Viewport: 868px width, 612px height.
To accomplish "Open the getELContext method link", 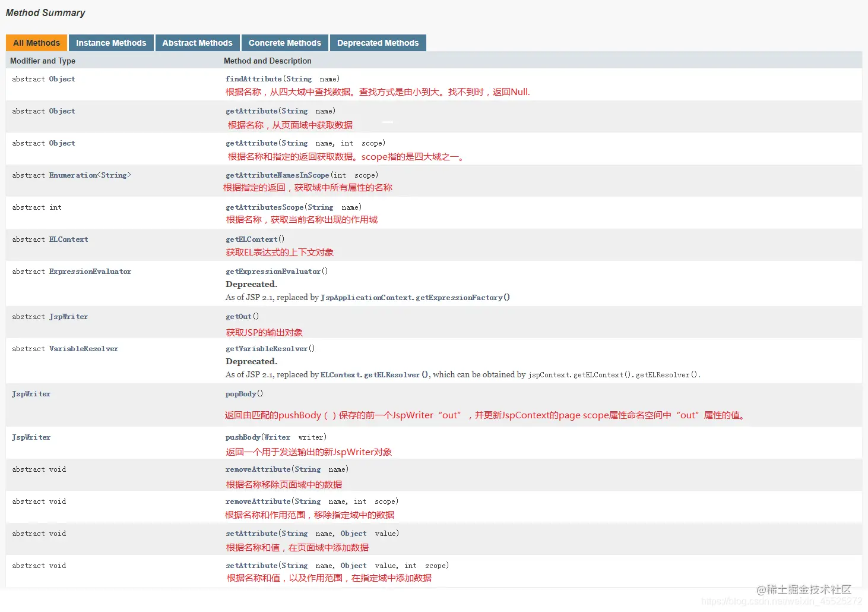I will (252, 239).
